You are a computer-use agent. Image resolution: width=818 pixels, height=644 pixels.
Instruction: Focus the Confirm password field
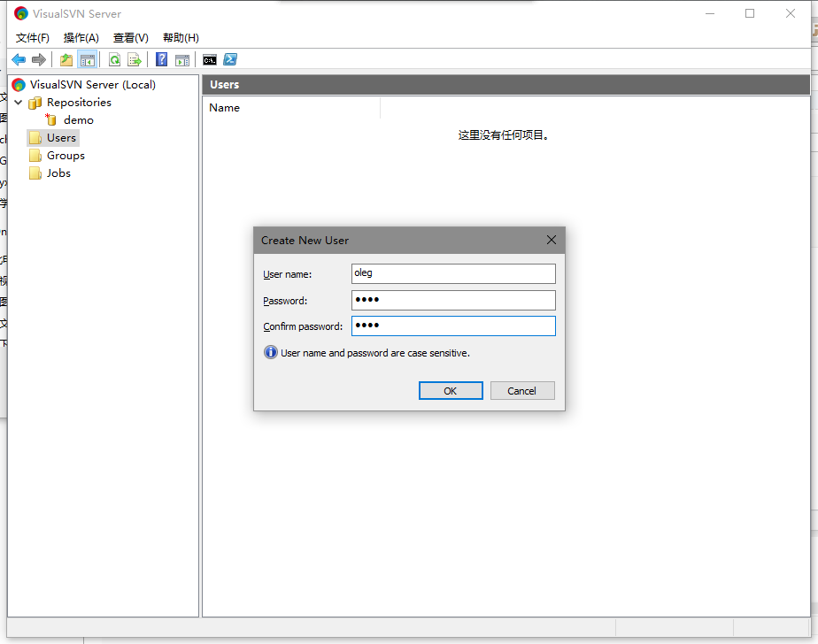pos(453,326)
